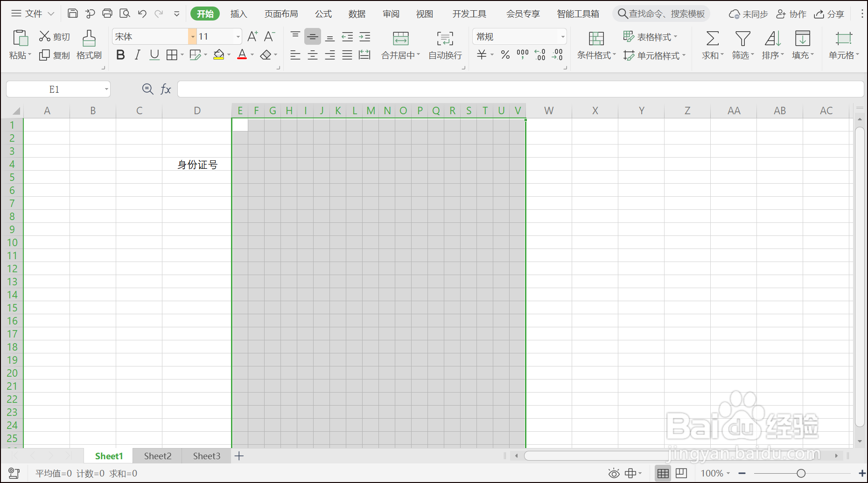Toggle Italic formatting
868x483 pixels.
tap(137, 55)
